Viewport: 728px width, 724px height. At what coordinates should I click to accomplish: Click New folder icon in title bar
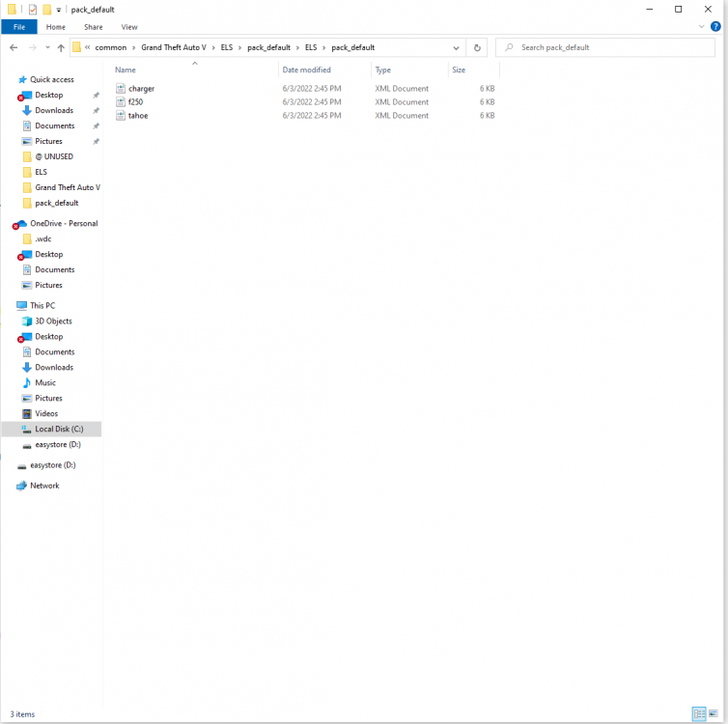pos(47,10)
